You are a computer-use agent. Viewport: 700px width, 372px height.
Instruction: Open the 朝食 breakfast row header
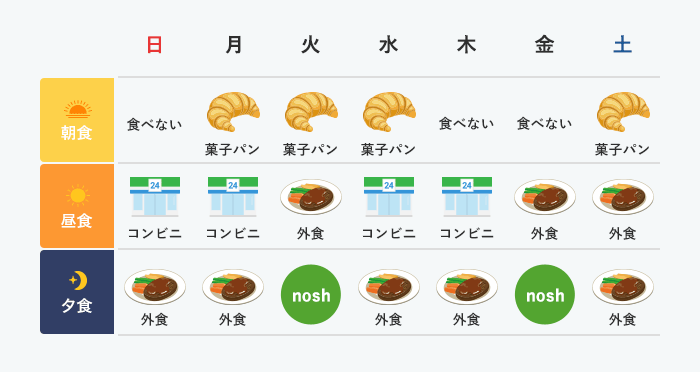click(x=77, y=120)
